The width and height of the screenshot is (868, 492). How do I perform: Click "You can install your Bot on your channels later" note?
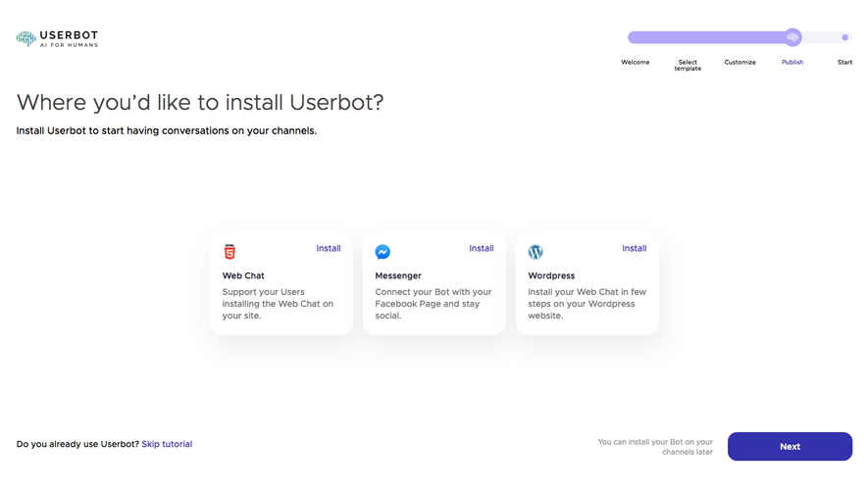[655, 447]
